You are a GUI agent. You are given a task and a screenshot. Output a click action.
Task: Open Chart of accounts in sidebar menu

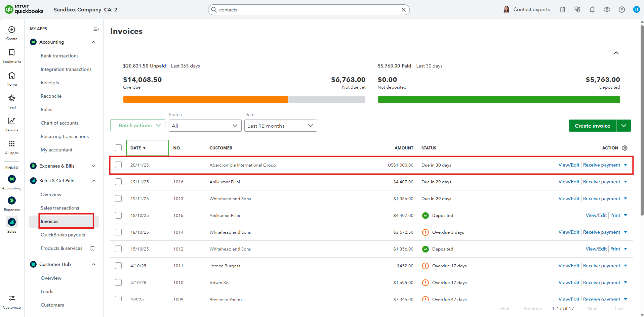pyautogui.click(x=59, y=123)
